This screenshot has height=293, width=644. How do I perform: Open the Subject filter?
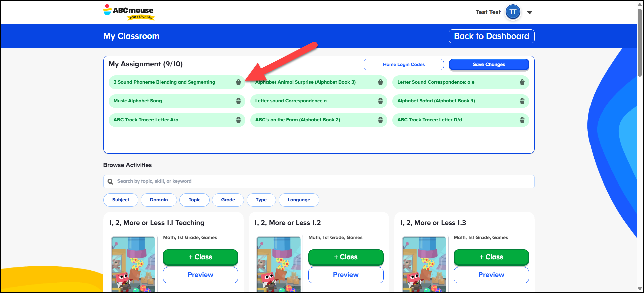121,200
